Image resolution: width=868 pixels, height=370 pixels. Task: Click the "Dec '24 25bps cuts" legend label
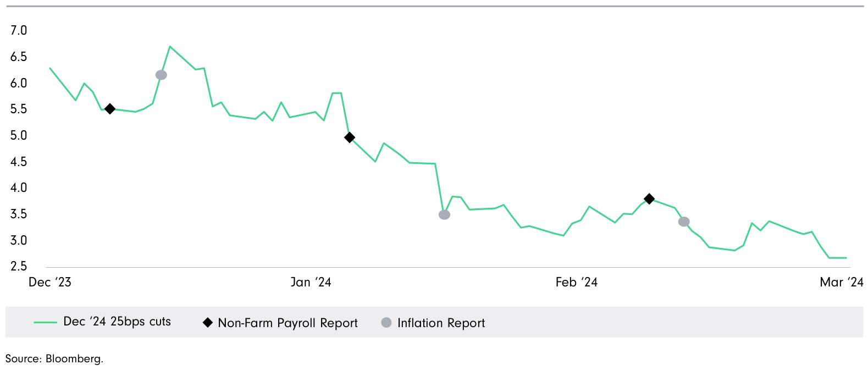tap(117, 322)
